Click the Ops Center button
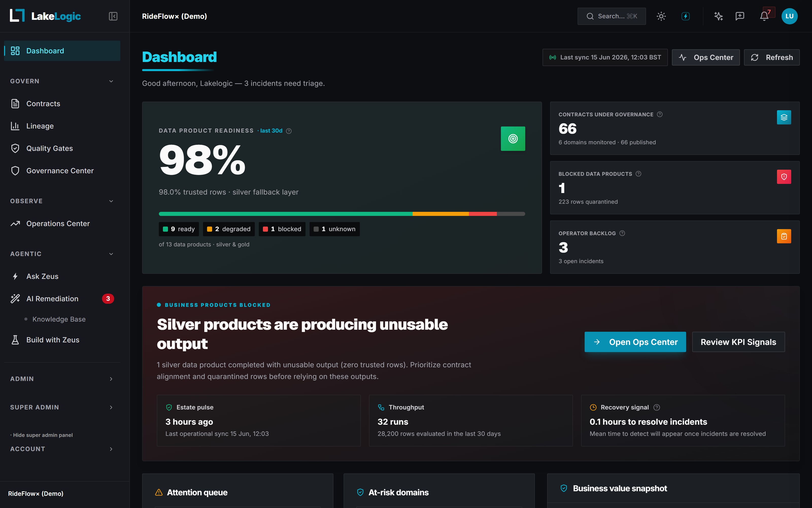Screen dimensions: 812x508 click(x=706, y=57)
